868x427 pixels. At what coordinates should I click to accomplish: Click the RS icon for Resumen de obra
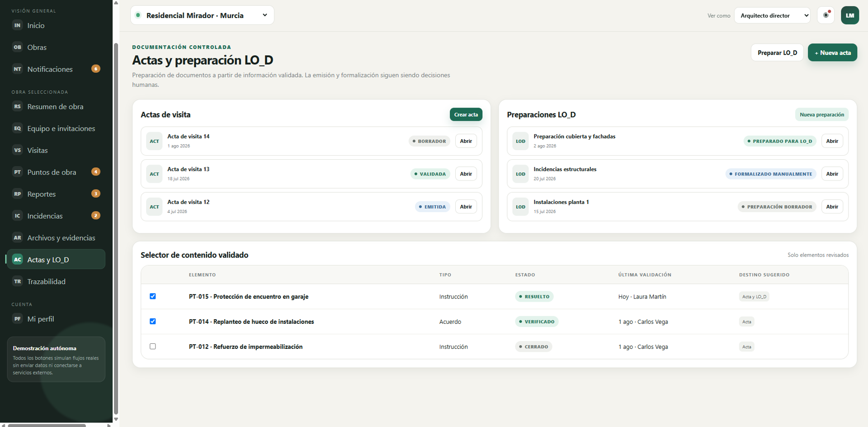17,107
